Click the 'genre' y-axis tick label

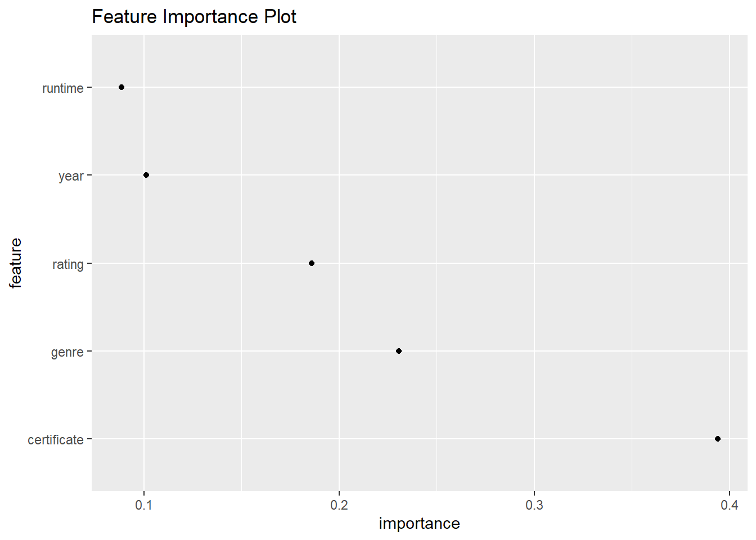pyautogui.click(x=67, y=352)
